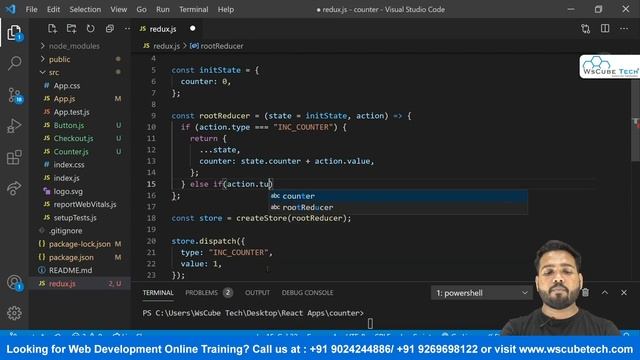The width and height of the screenshot is (640, 360).
Task: Open App.css in the explorer
Action: coord(67,86)
